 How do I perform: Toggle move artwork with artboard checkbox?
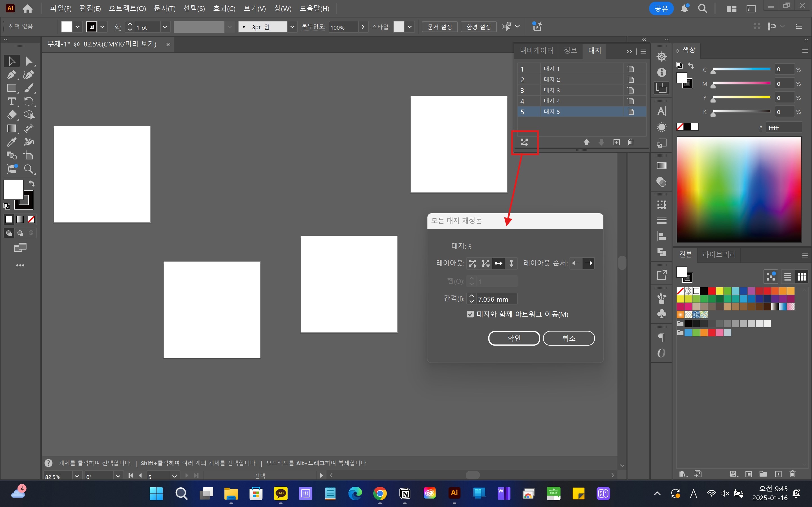click(x=470, y=314)
